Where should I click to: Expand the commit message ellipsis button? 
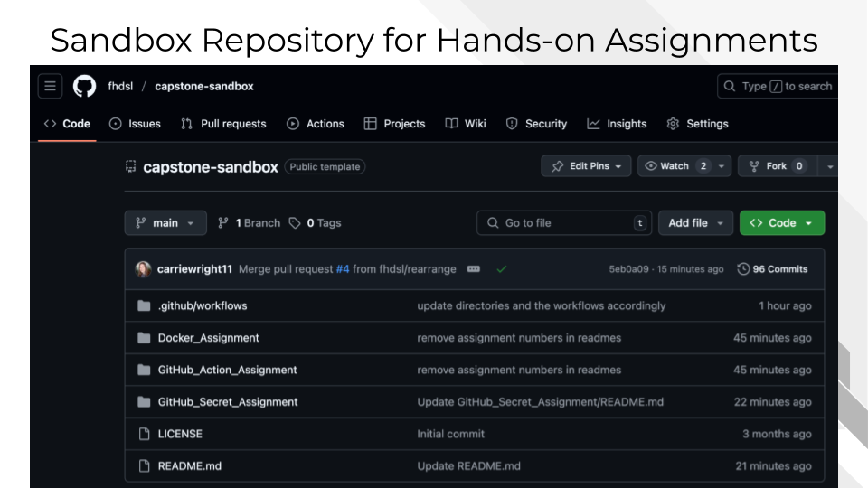(x=473, y=269)
